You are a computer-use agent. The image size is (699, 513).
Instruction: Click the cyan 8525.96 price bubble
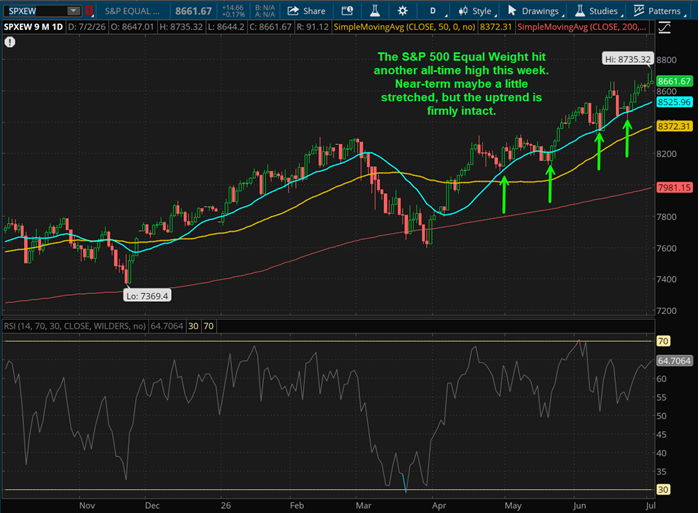(674, 102)
